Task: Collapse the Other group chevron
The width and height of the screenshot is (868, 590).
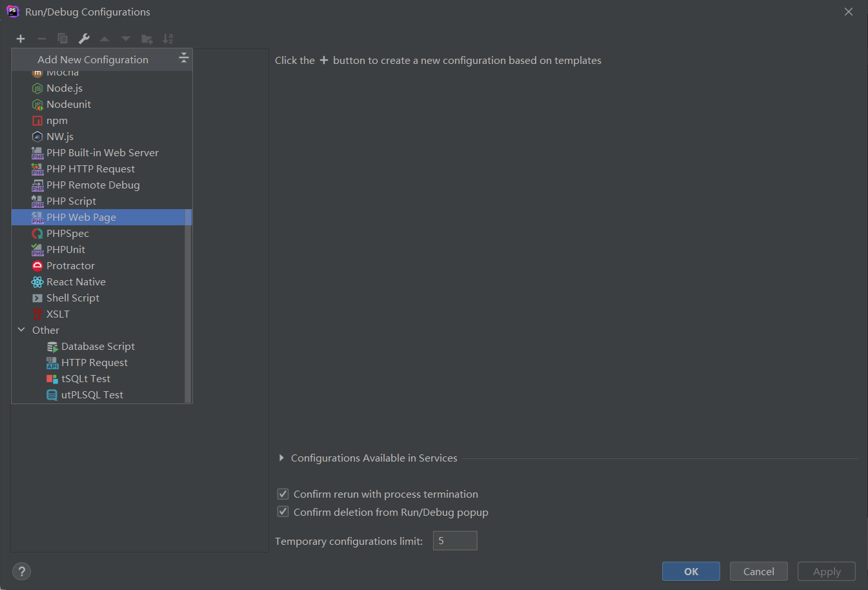Action: tap(21, 330)
